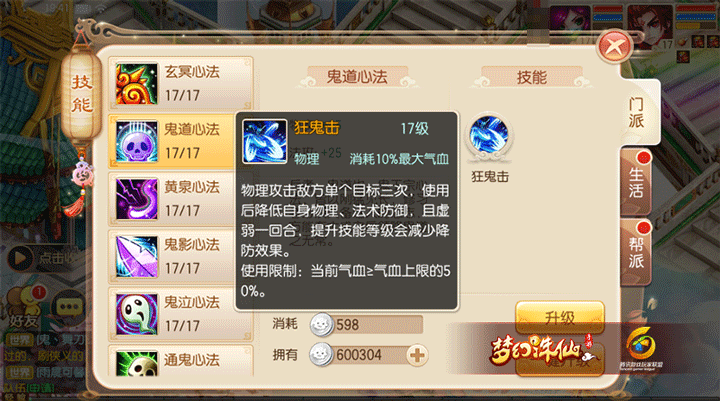This screenshot has width=720, height=401.
Task: Select the 通鬼心法 green skull icon
Action: coord(136,364)
